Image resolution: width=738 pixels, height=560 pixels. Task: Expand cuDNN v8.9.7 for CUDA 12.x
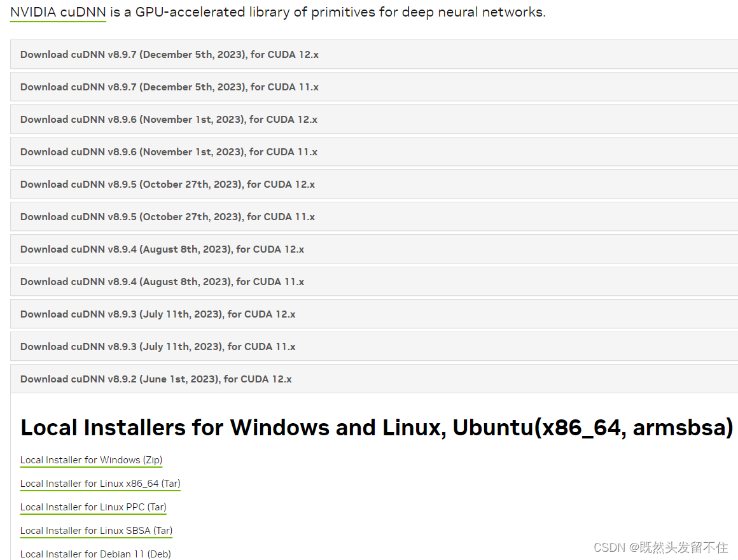[374, 55]
